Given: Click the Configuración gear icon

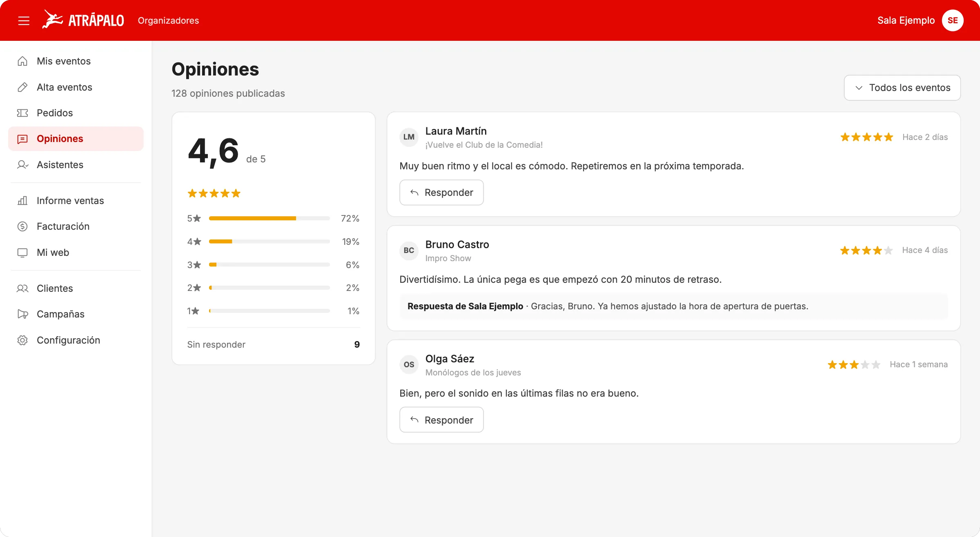Looking at the screenshot, I should pyautogui.click(x=22, y=340).
